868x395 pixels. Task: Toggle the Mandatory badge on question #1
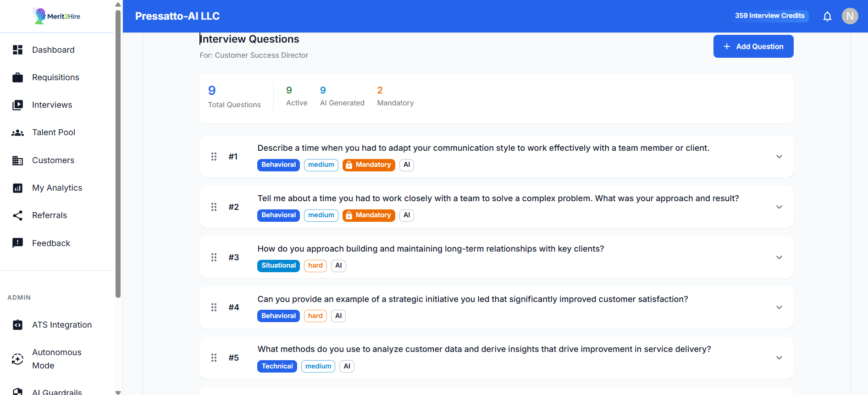(x=368, y=165)
